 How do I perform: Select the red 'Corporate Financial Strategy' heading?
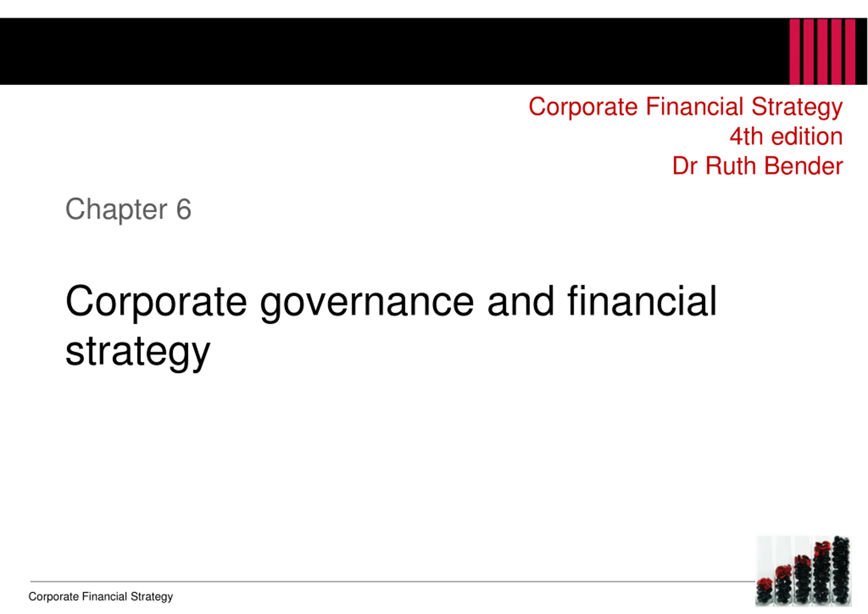pos(685,107)
